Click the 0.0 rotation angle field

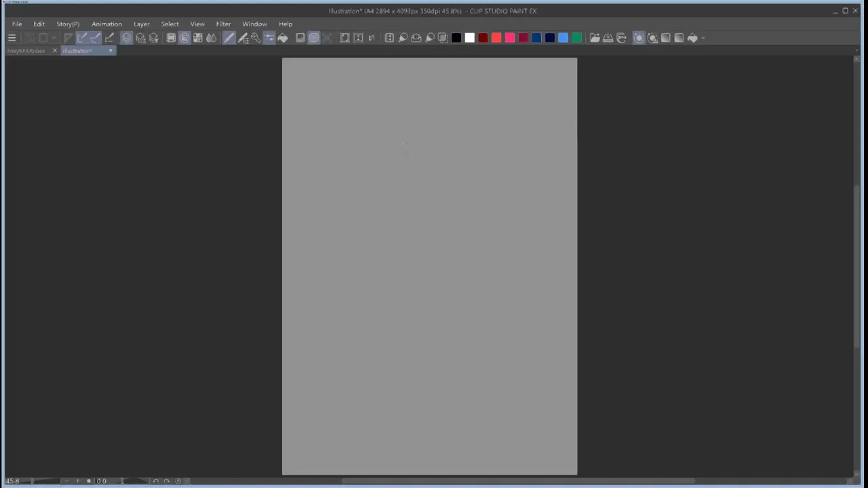point(101,481)
